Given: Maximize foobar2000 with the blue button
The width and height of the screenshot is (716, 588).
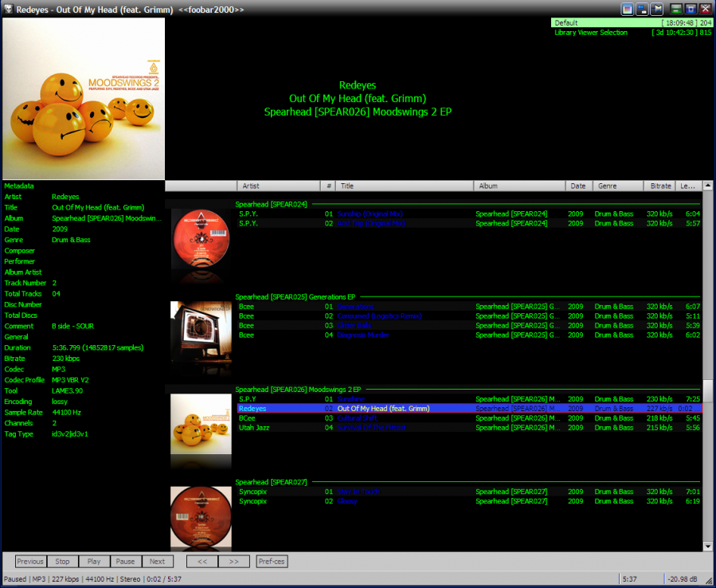Looking at the screenshot, I should click(691, 9).
